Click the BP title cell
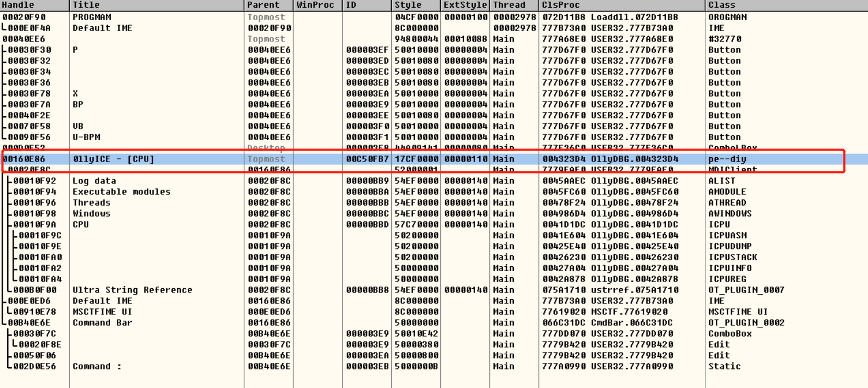Image resolution: width=868 pixels, height=388 pixels. click(78, 104)
